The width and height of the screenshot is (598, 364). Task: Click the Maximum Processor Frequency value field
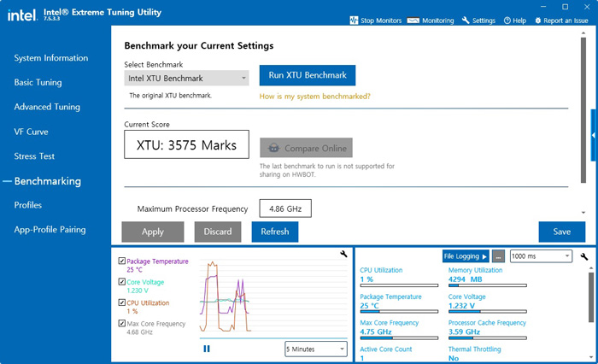tap(285, 208)
